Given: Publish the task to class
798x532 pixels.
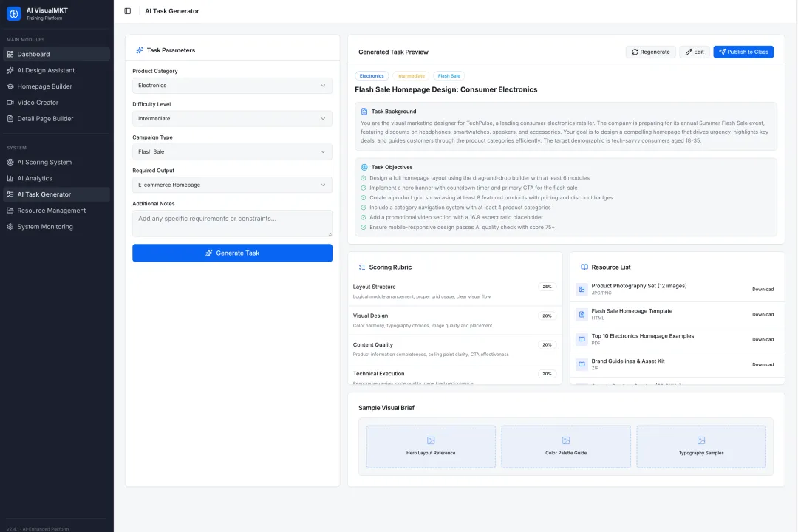Looking at the screenshot, I should click(743, 52).
